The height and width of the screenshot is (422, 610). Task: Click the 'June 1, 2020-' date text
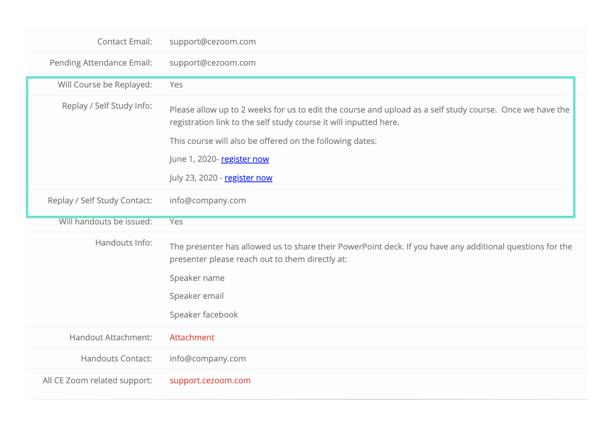coord(194,159)
